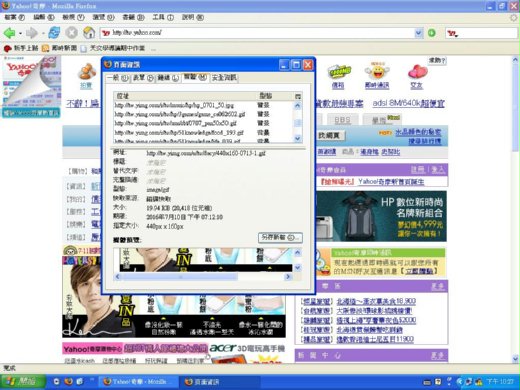This screenshot has width=520, height=390.
Task: Open the address bar history dropdown
Action: [419, 33]
